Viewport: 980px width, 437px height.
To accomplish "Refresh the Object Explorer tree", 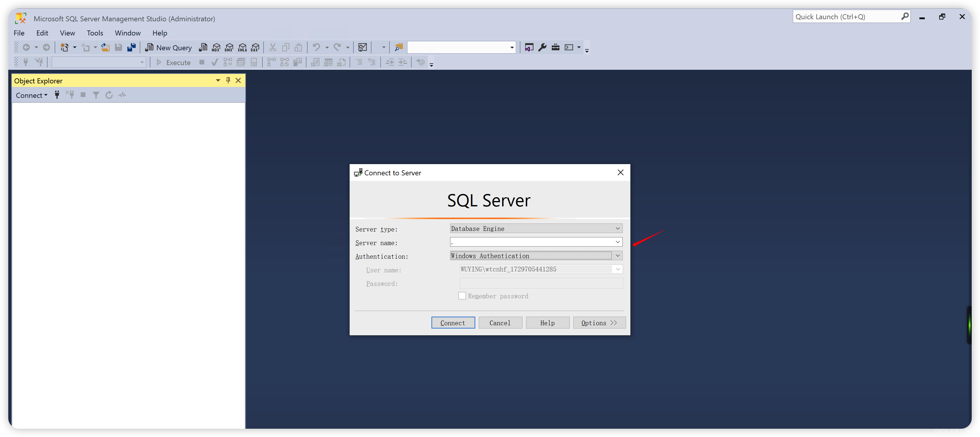I will (x=109, y=95).
